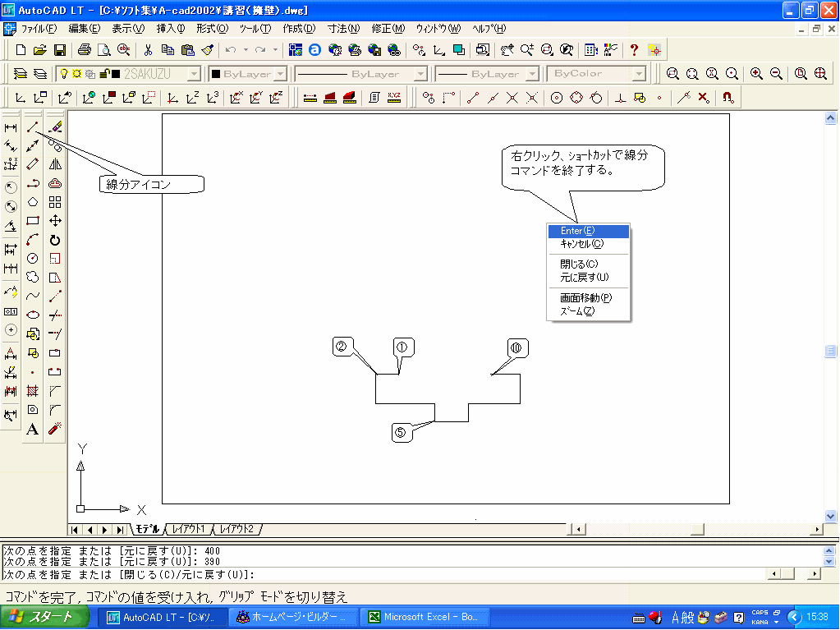Select the Explode tool
Image resolution: width=840 pixels, height=630 pixels.
coord(55,428)
